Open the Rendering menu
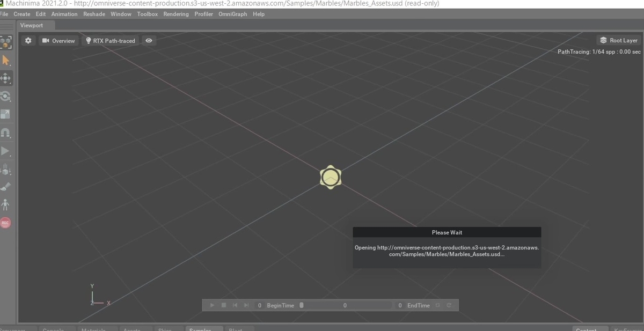This screenshot has width=644, height=331. [x=176, y=14]
